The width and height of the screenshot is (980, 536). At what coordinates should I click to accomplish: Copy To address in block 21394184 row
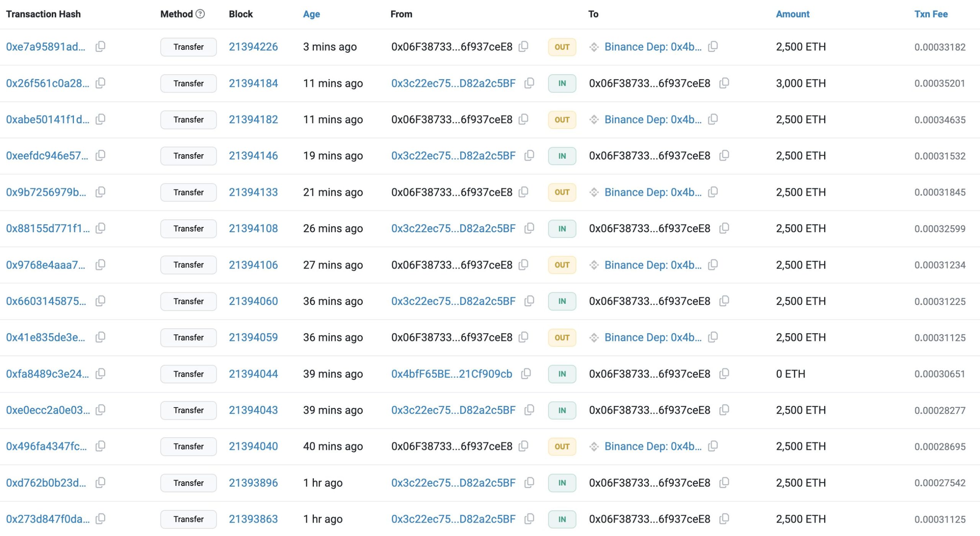tap(724, 83)
